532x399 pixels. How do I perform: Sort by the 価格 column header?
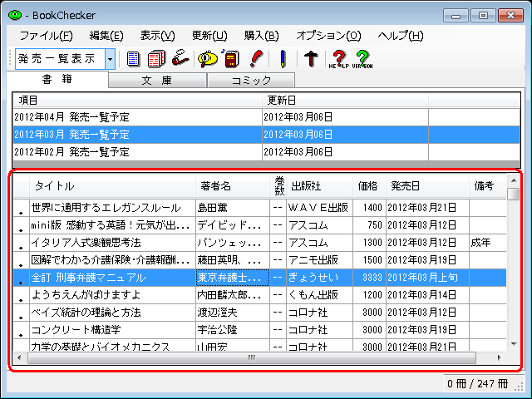pos(369,186)
